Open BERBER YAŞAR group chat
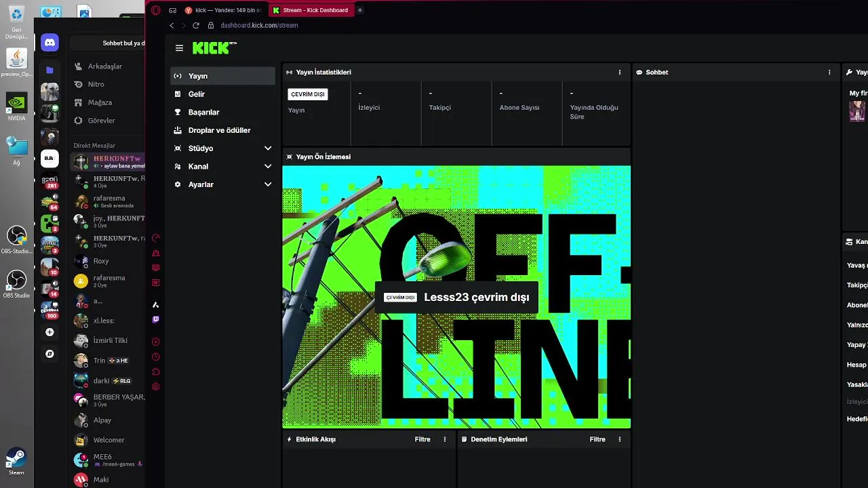 coord(108,400)
